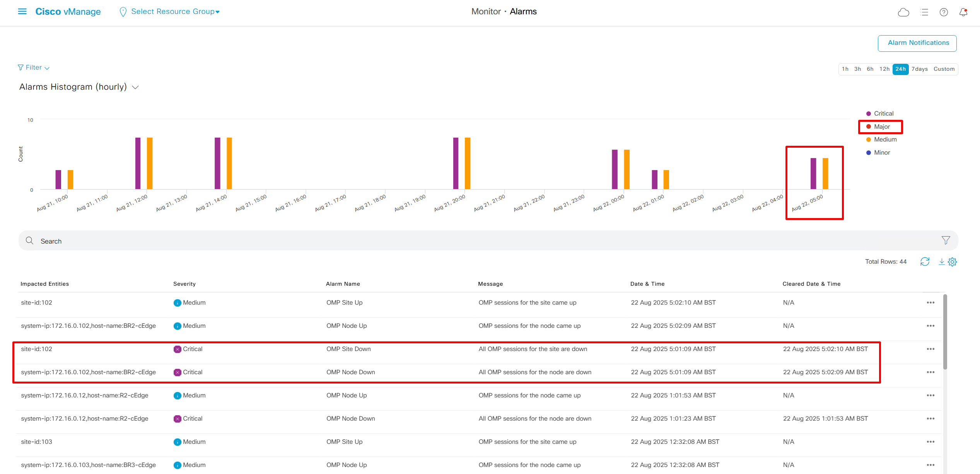Select the 7days time range tab

tap(919, 69)
